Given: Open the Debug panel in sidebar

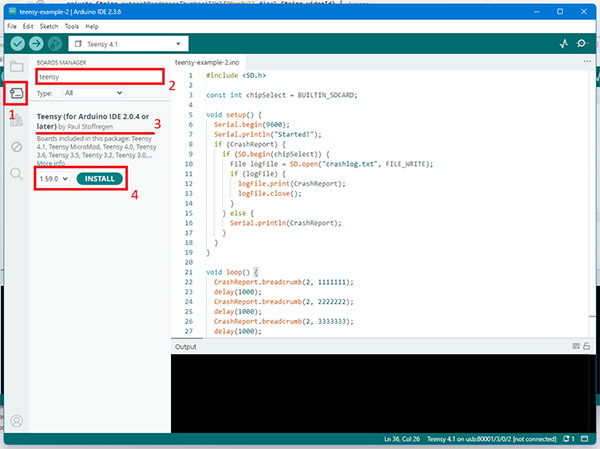Looking at the screenshot, I should 16,147.
